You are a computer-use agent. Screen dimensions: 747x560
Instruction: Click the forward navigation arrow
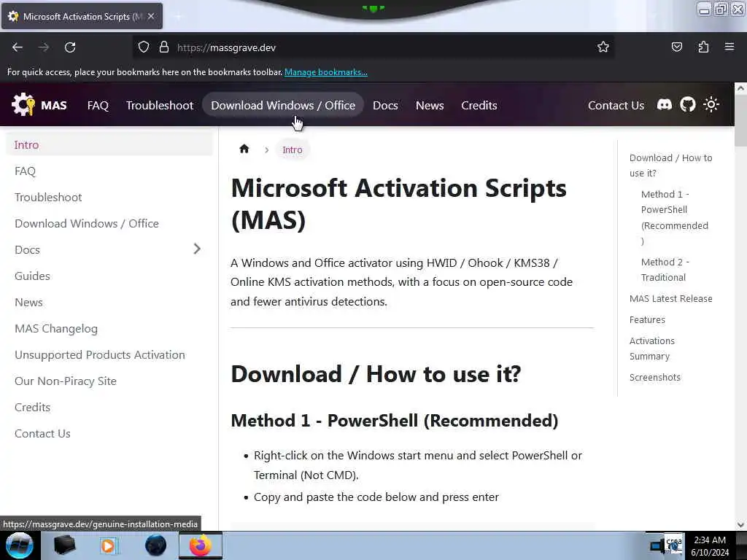point(44,47)
